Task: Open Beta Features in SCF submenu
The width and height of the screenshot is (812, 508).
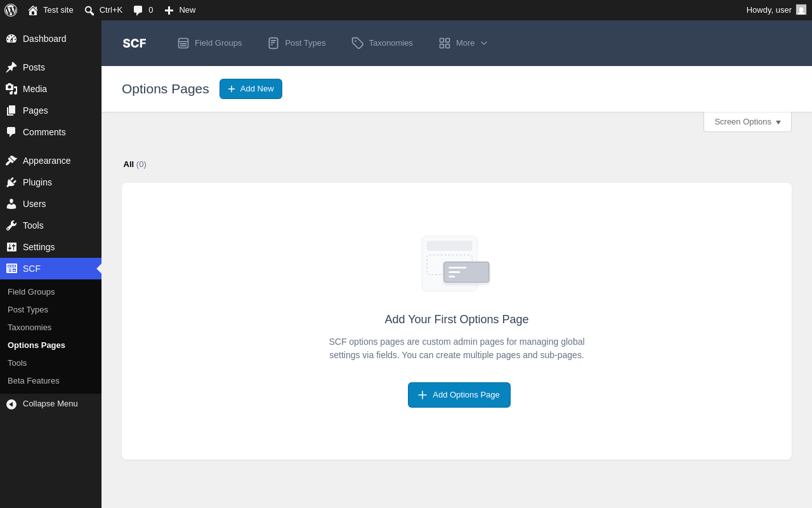Action: (34, 381)
